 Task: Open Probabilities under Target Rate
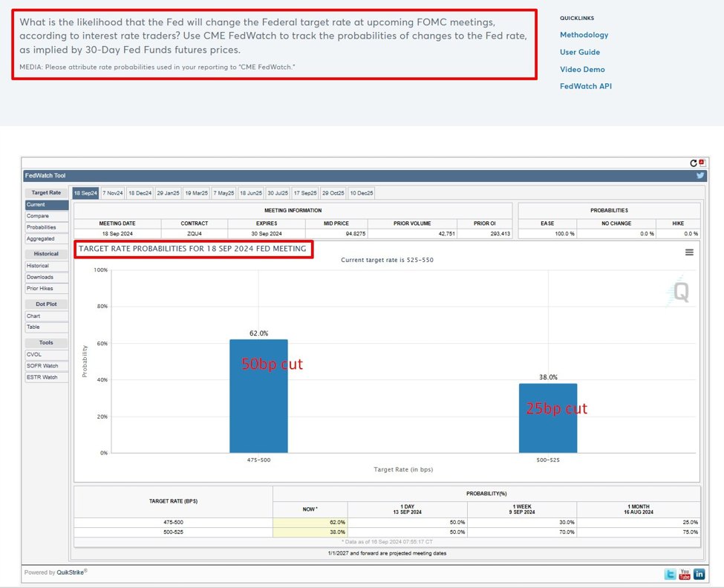(42, 227)
